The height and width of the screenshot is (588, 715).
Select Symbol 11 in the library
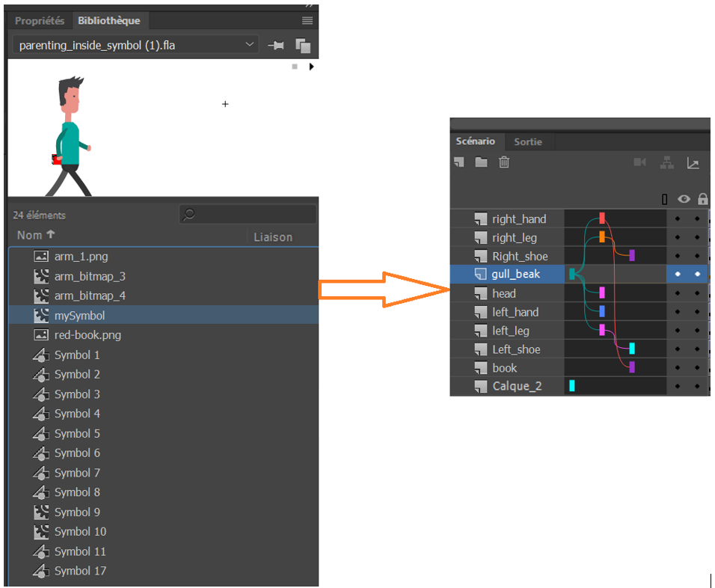point(163,551)
